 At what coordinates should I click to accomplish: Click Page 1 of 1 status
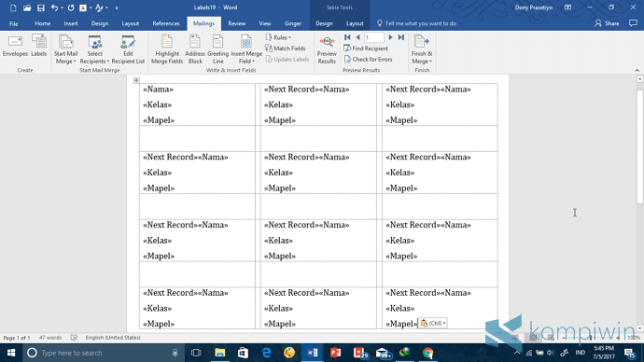(17, 338)
